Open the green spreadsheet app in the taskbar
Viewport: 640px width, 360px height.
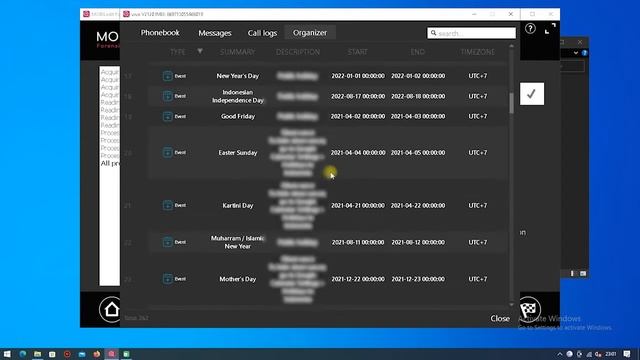[x=127, y=354]
